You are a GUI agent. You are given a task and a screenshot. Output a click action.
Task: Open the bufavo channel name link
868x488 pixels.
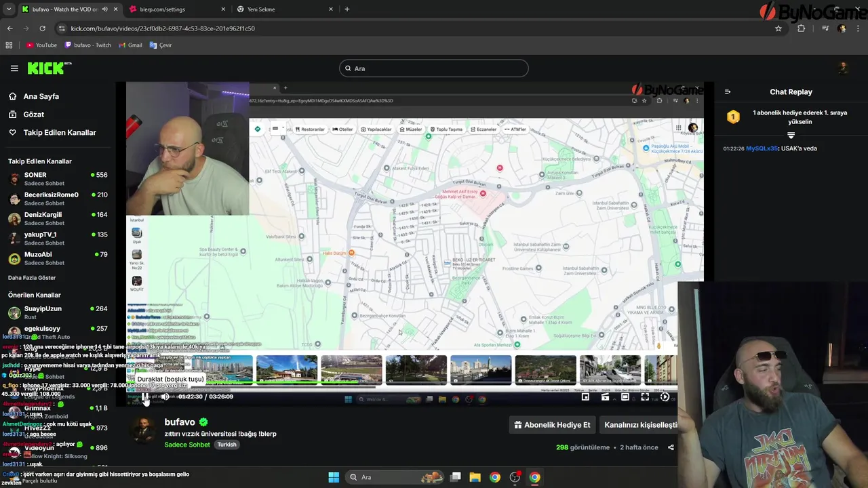[x=180, y=422]
